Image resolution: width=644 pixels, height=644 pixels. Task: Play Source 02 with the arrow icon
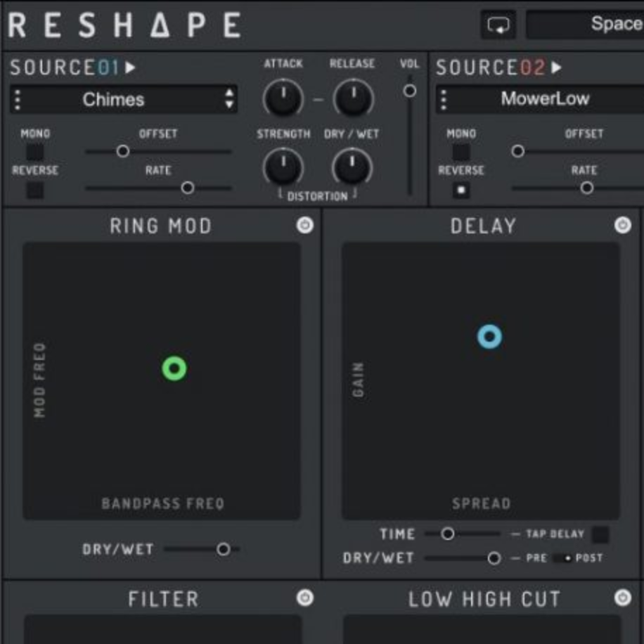pyautogui.click(x=557, y=68)
